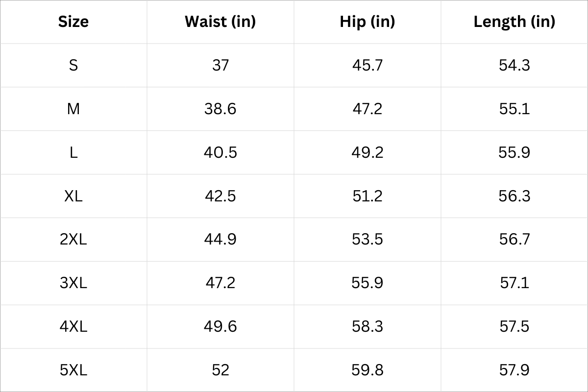The width and height of the screenshot is (588, 392).
Task: Click the hip value 58.3
Action: [367, 326]
